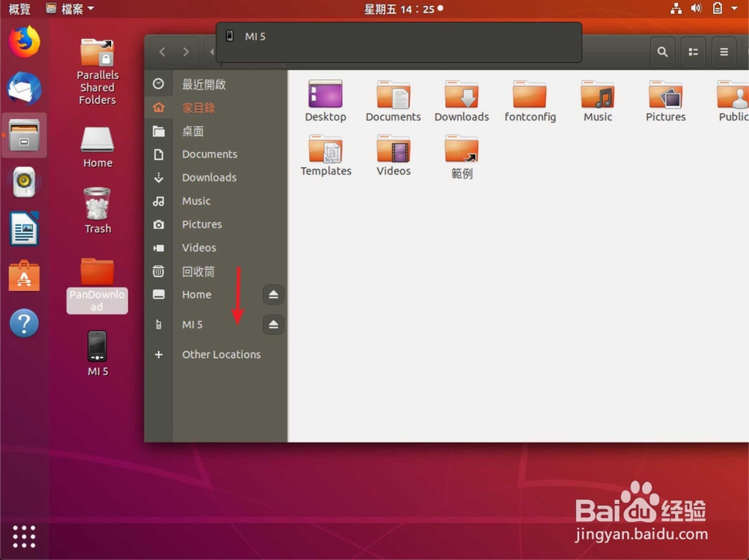Select the Trash desktop icon
Image resolution: width=749 pixels, height=560 pixels.
(x=97, y=210)
